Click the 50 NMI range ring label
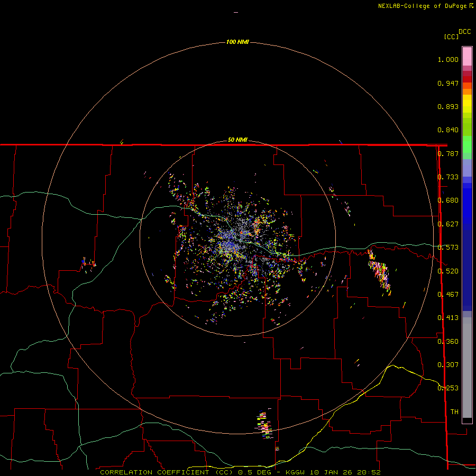 point(237,140)
